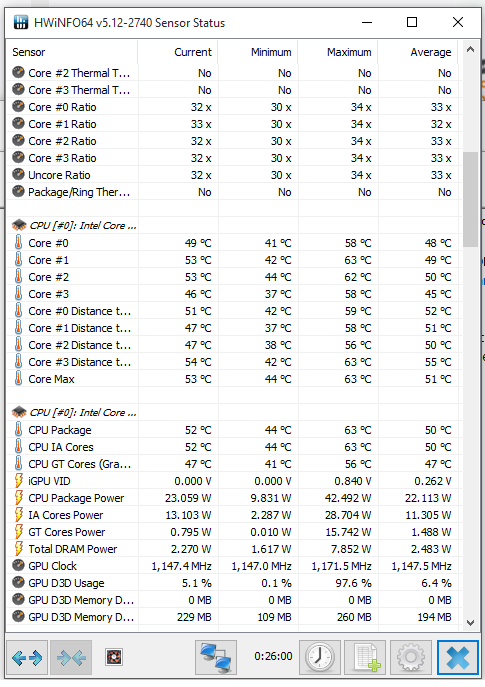Viewport: 485px width, 687px height.
Task: Click the Sensor column header
Action: (x=72, y=52)
